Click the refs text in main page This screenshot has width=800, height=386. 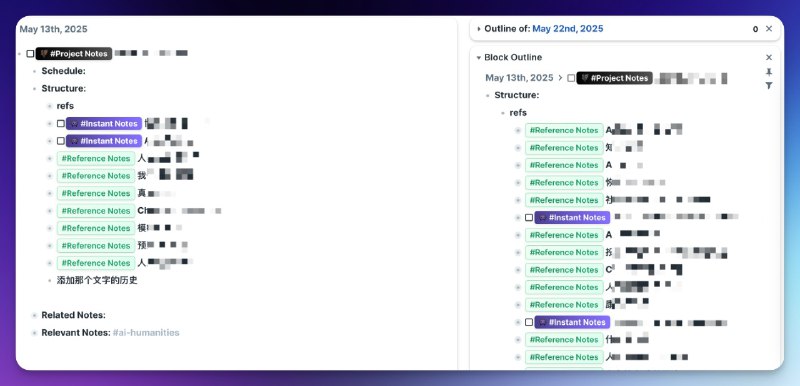coord(65,106)
